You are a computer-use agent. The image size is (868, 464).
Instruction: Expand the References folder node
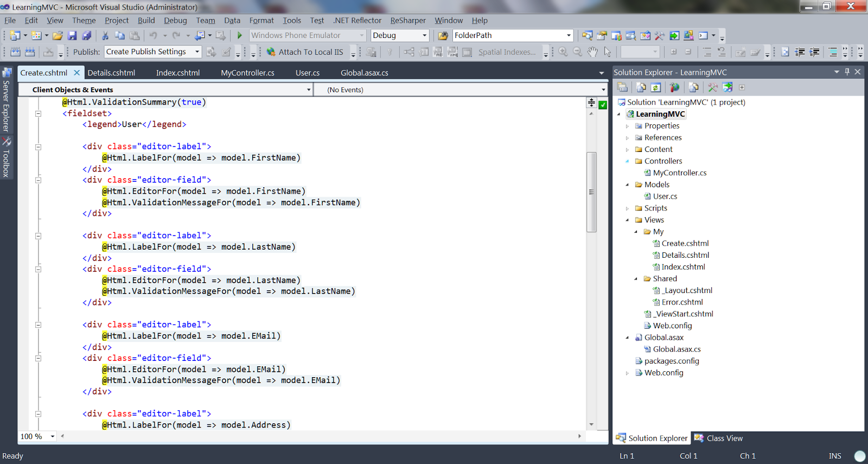pos(627,138)
